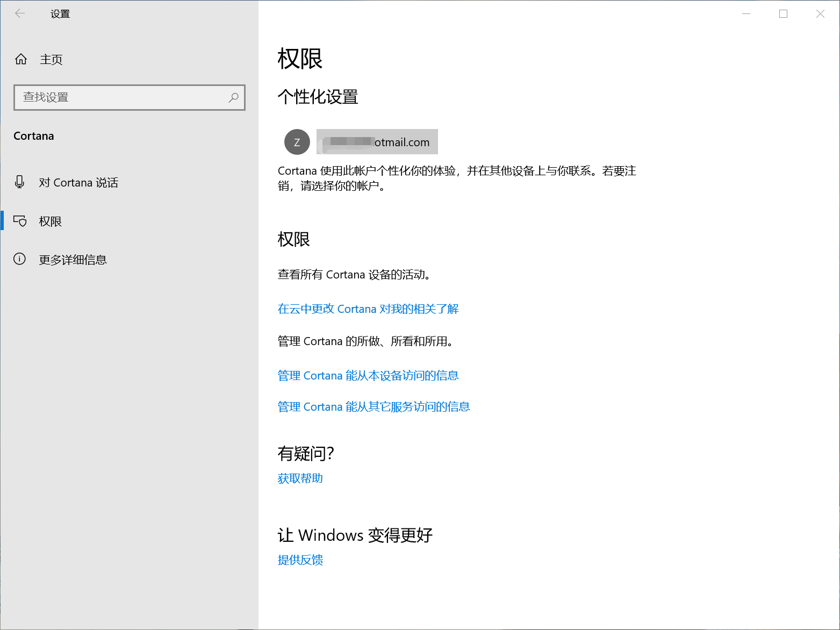This screenshot has width=840, height=630.
Task: Click the search magnifier in 查找设置 box
Action: coord(233,98)
